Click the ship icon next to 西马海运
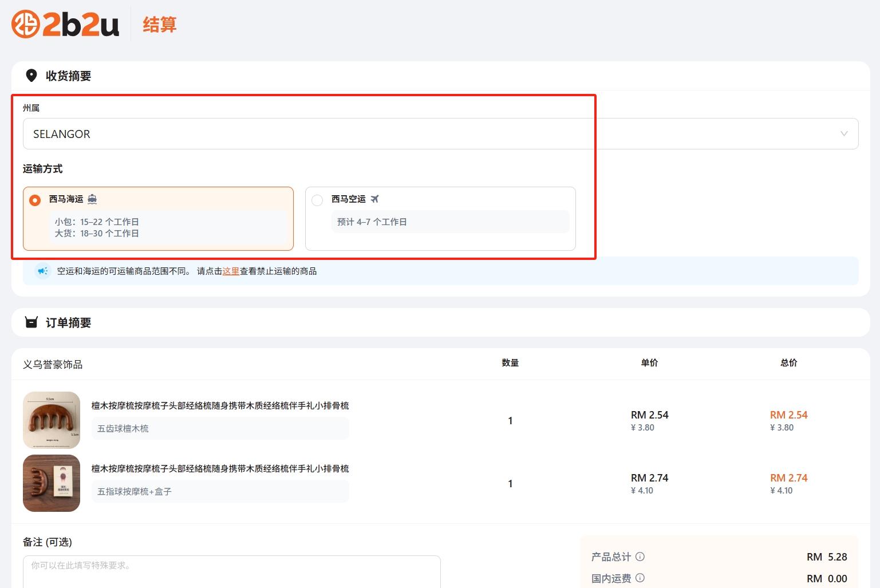880x588 pixels. pyautogui.click(x=93, y=199)
